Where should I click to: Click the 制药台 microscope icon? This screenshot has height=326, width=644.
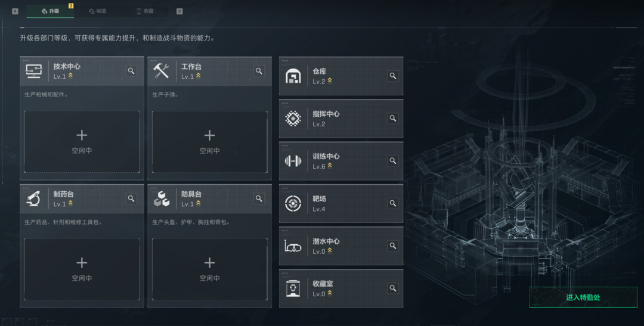click(x=33, y=198)
